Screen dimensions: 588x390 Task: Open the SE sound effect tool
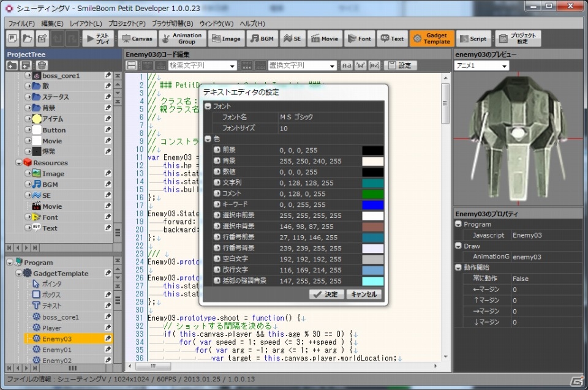tap(292, 38)
